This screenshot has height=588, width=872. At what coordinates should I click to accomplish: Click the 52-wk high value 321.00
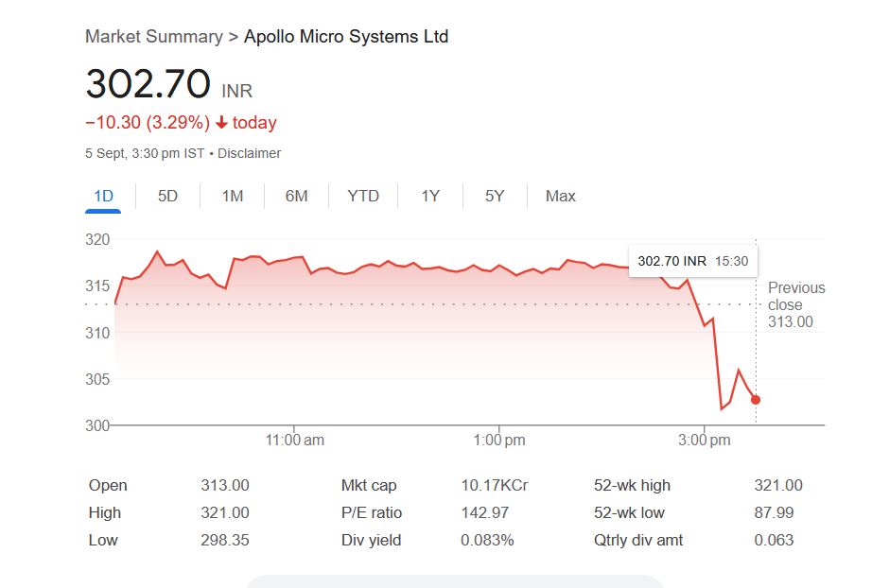(x=777, y=485)
